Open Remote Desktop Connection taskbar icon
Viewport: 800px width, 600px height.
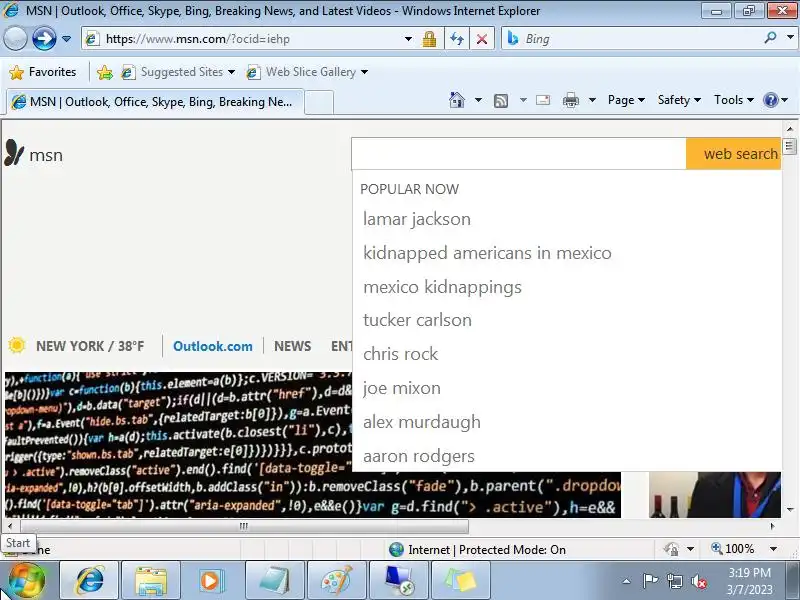coord(398,581)
